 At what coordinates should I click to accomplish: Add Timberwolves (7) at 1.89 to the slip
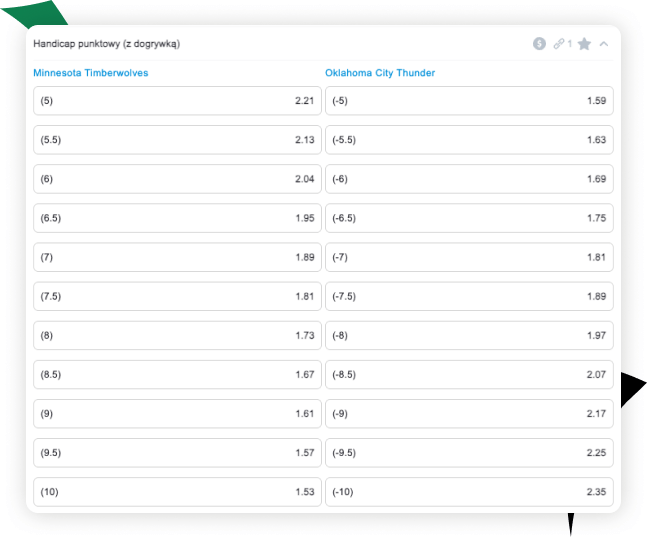pyautogui.click(x=177, y=257)
